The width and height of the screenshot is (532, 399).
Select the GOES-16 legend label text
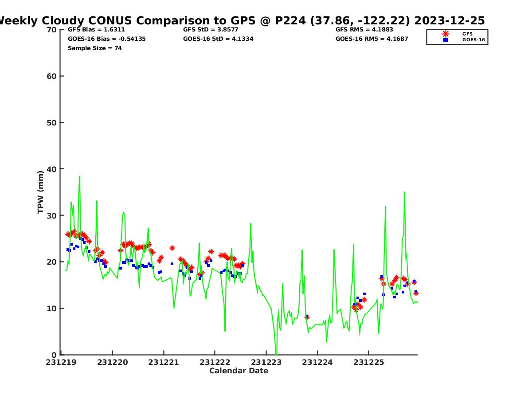tap(473, 40)
